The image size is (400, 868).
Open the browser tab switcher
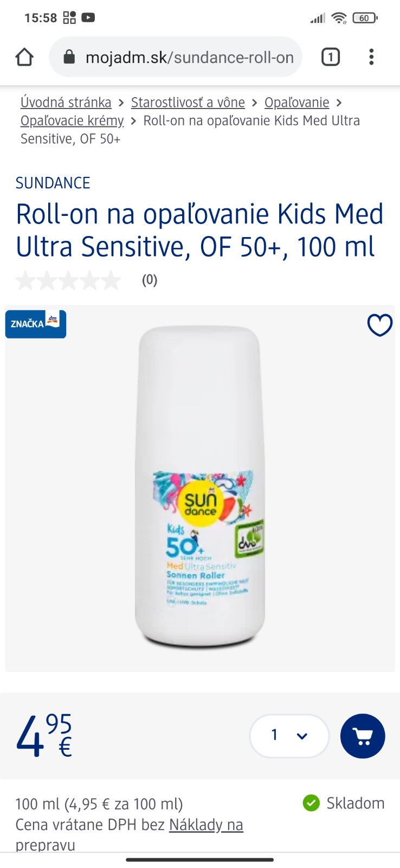[331, 57]
